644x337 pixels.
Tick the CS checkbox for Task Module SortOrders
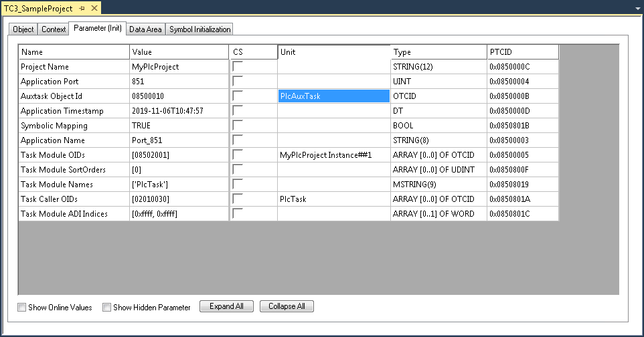coord(238,170)
